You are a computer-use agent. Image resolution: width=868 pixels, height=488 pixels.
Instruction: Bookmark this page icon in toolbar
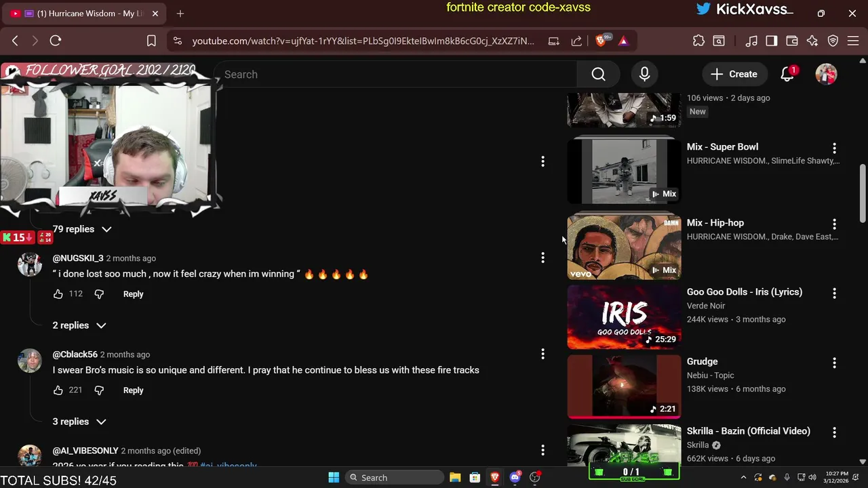coord(151,41)
